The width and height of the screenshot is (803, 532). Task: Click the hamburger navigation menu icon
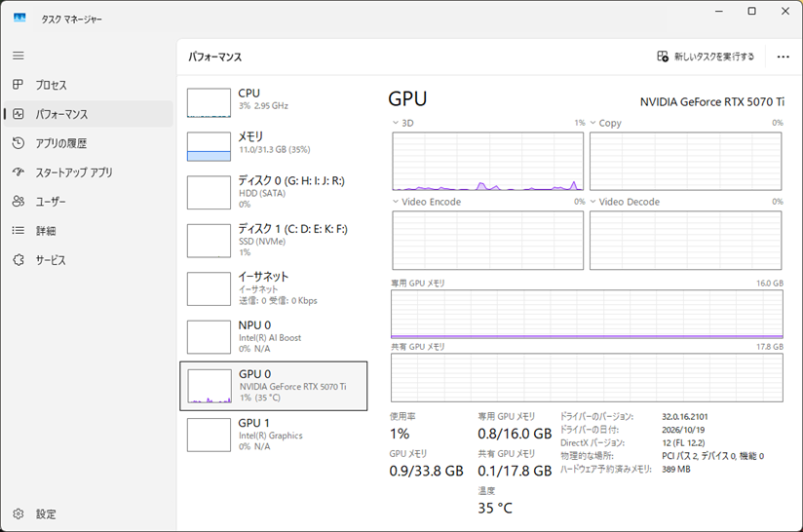(x=19, y=56)
